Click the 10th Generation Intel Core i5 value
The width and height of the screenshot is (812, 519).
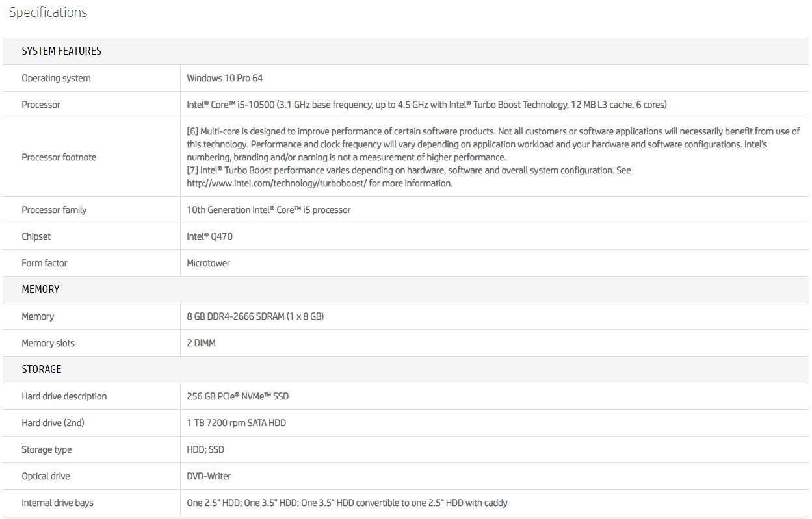coord(268,210)
